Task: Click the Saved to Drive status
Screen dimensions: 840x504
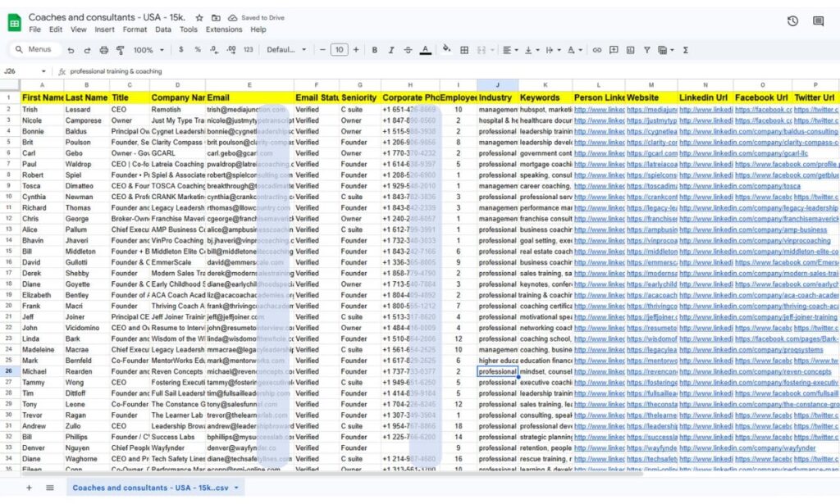Action: pyautogui.click(x=256, y=18)
